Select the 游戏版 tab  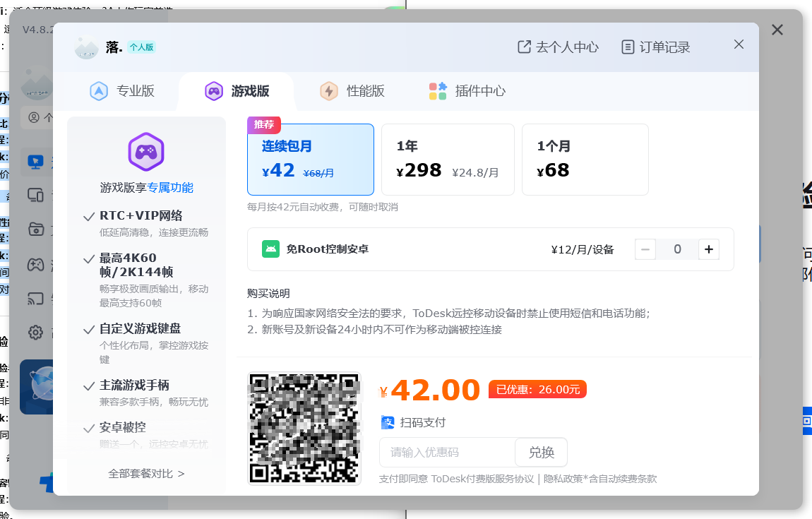click(x=237, y=91)
